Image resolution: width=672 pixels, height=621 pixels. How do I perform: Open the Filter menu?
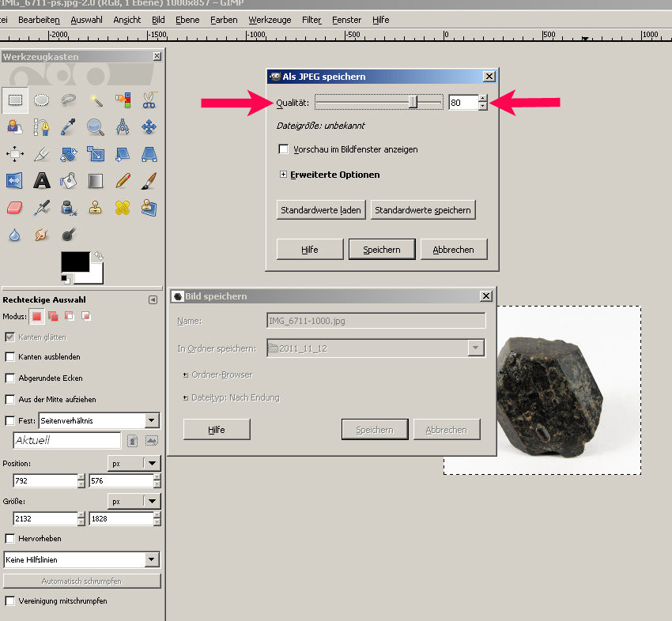(311, 20)
